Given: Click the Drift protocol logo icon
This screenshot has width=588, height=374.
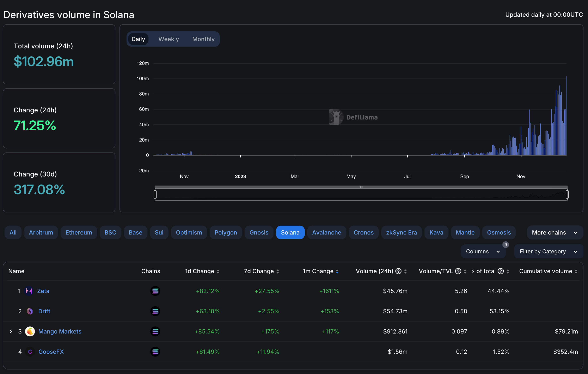Looking at the screenshot, I should click(x=30, y=311).
